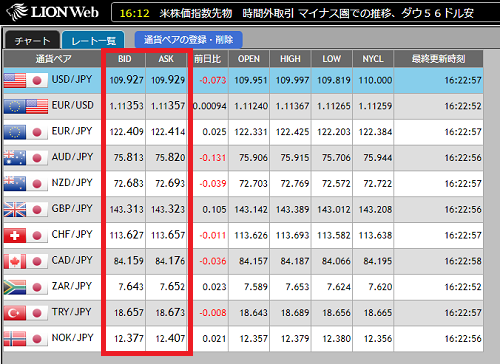Screen dimensions: 500x364
Task: Click TRY/JPY LOW value 18.656
Action: (x=336, y=313)
